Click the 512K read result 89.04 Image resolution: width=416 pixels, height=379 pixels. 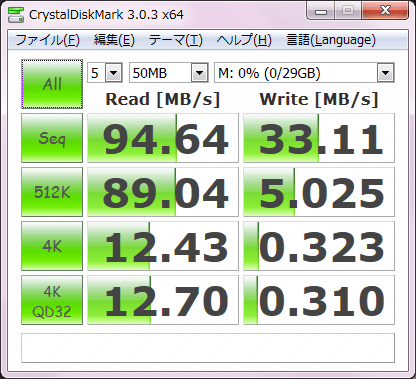point(163,192)
